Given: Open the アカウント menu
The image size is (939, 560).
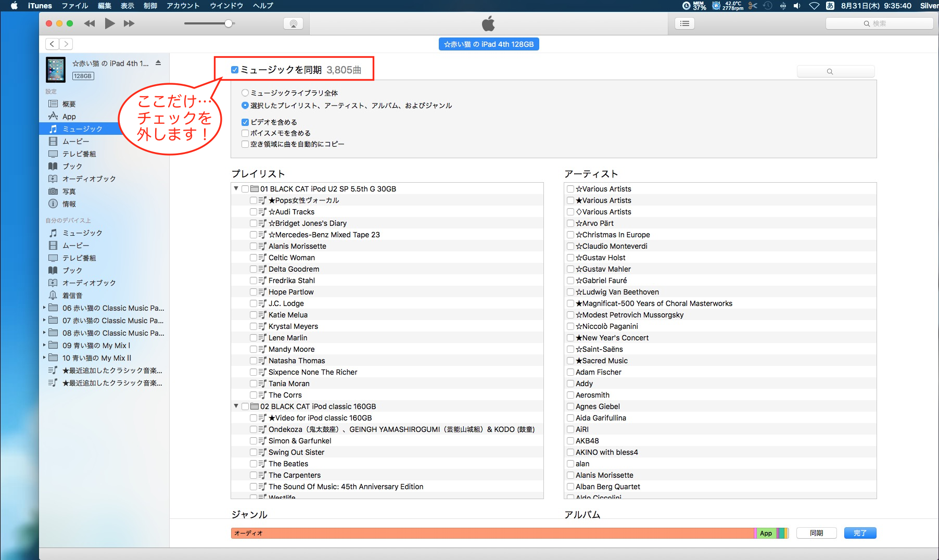Looking at the screenshot, I should click(183, 6).
